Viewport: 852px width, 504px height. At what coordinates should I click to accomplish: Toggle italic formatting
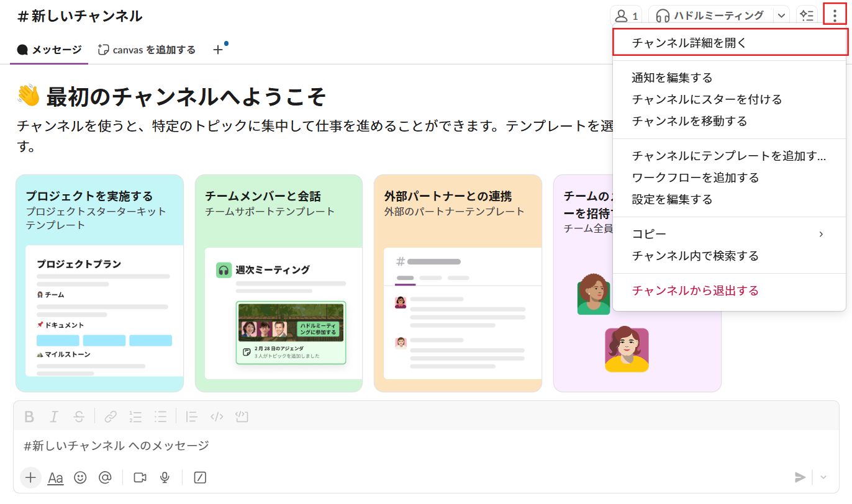(x=54, y=416)
